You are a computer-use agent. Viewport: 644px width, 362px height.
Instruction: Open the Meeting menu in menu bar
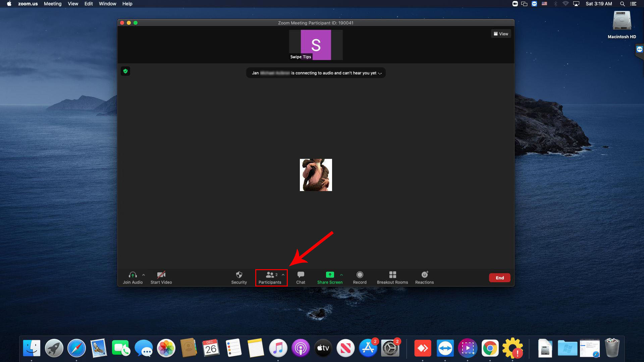(x=53, y=4)
